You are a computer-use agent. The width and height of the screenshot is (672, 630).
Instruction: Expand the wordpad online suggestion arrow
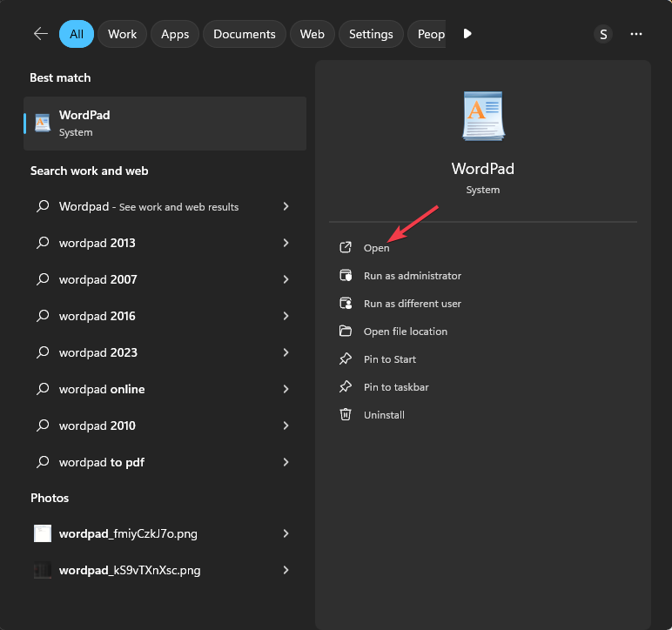point(286,389)
